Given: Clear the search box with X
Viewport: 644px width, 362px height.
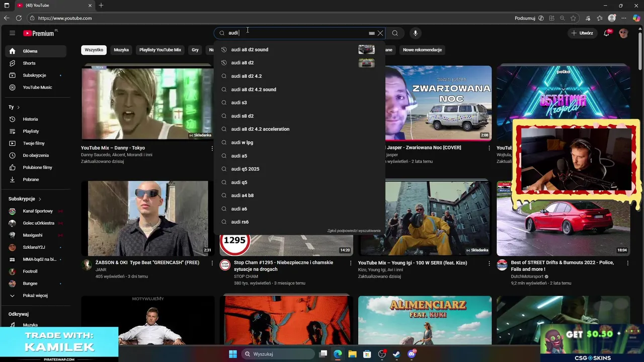Looking at the screenshot, I should click(x=380, y=33).
